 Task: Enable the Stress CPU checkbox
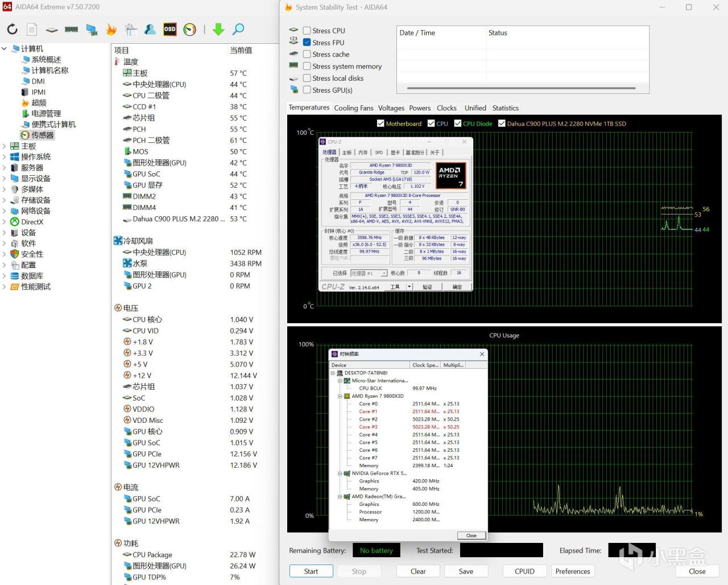click(x=307, y=31)
